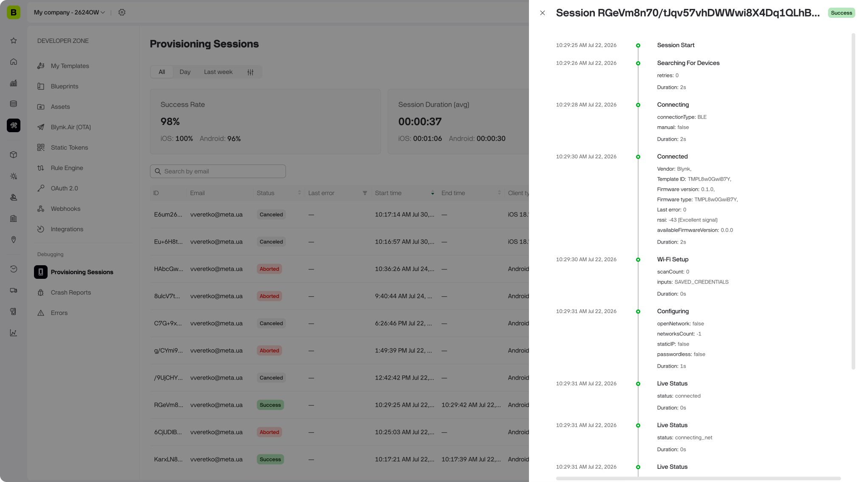Click the Blynk.Air paper plane icon
This screenshot has height=482, width=868.
[x=41, y=127]
